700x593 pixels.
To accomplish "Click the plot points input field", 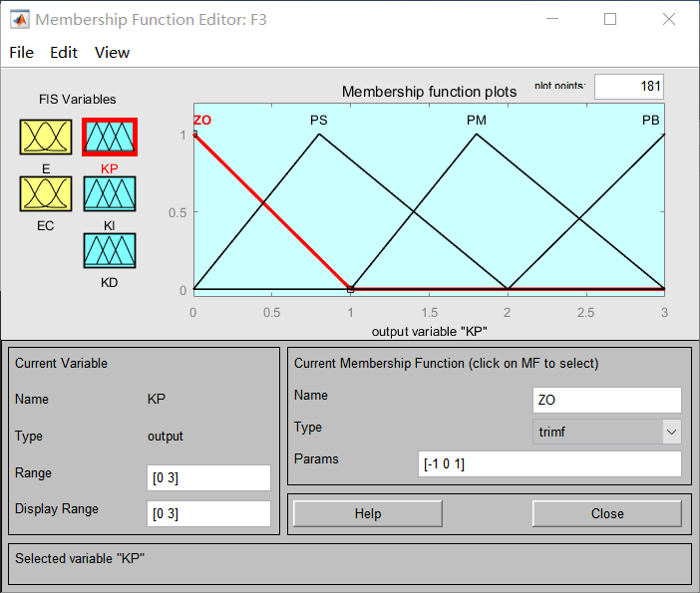I will (629, 87).
